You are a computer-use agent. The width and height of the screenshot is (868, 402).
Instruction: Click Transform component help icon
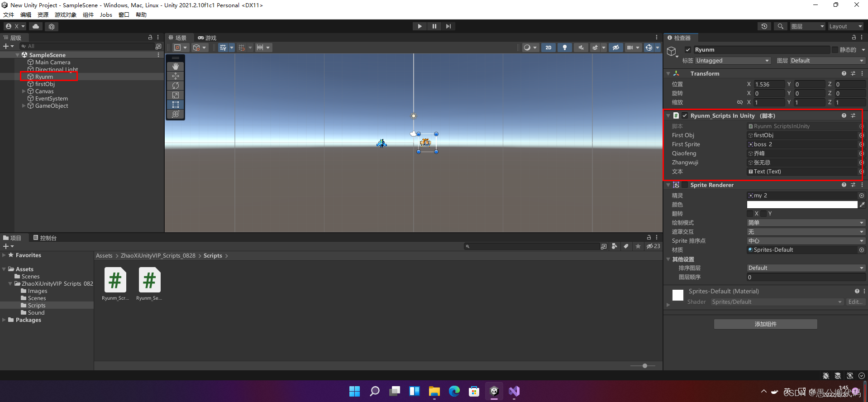(x=844, y=73)
